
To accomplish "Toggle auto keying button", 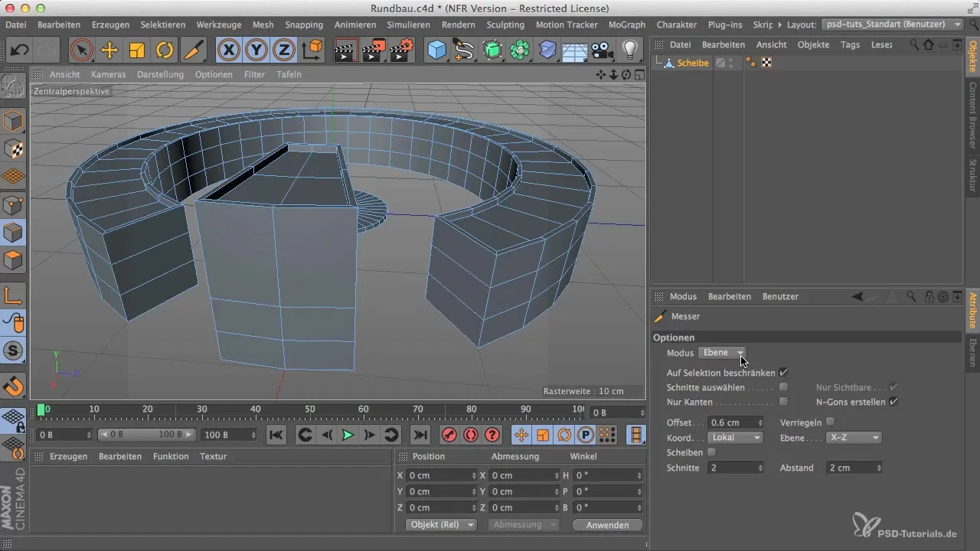I will click(471, 435).
